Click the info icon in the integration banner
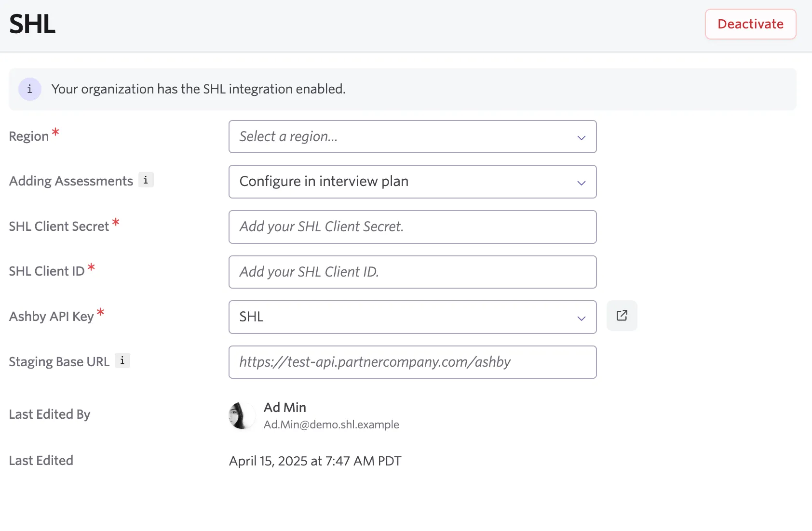This screenshot has height=531, width=812. [x=30, y=89]
